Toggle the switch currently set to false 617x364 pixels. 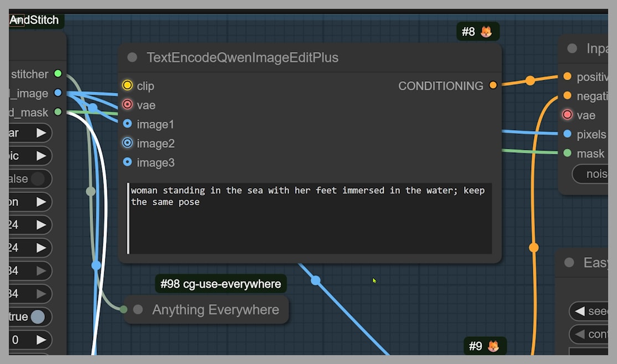38,179
